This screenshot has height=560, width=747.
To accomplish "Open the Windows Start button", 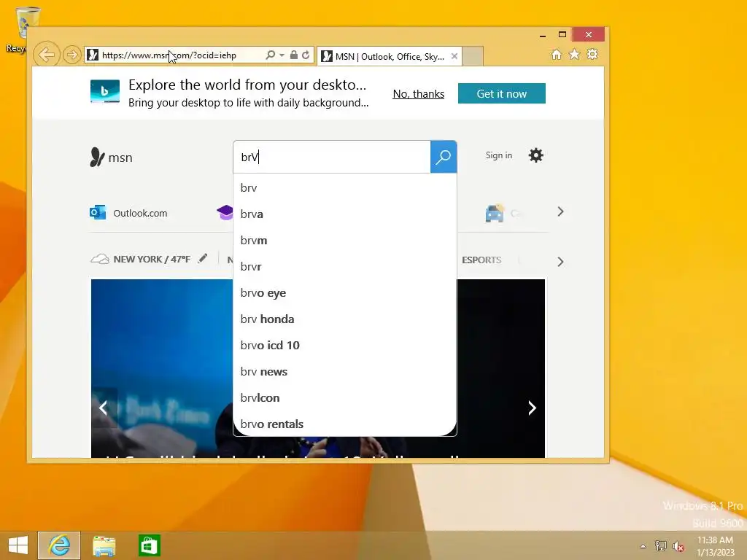I will click(18, 545).
